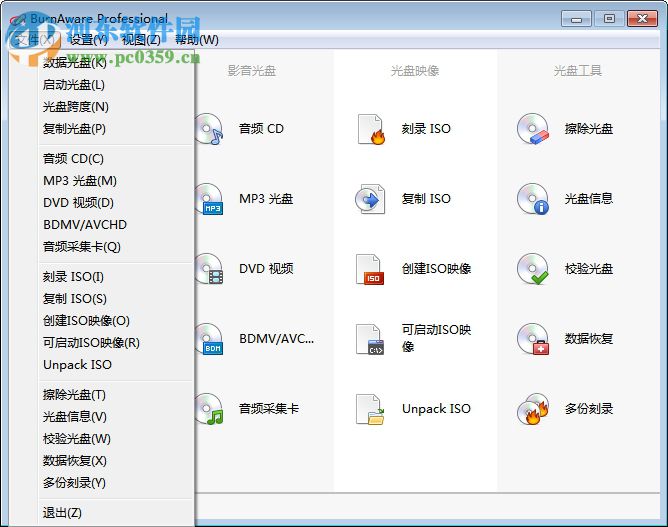Open the 设置(Y) menu
Screen dimensions: 668x527
[89, 40]
